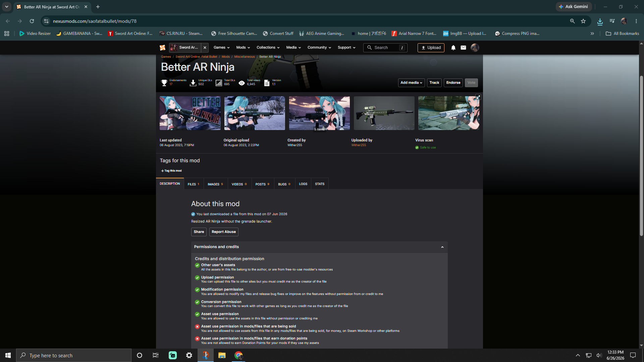
Task: Open uploader Wither255 profile link
Action: [x=359, y=145]
